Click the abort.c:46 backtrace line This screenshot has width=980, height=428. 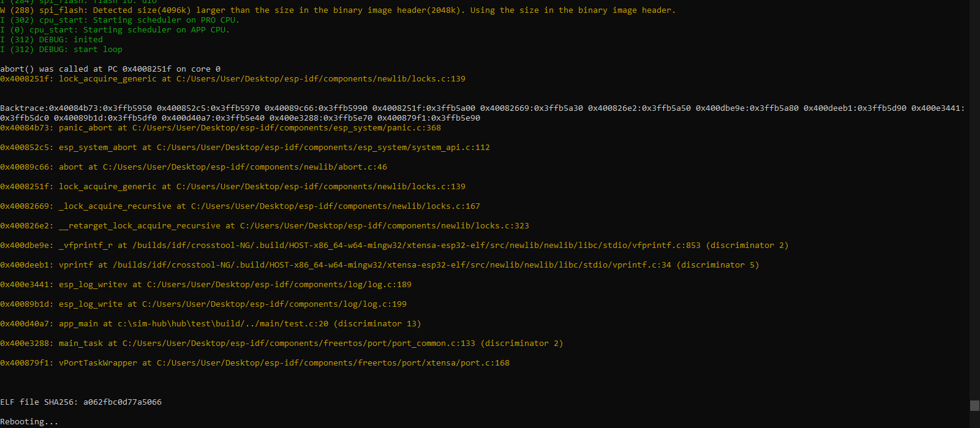pyautogui.click(x=194, y=167)
